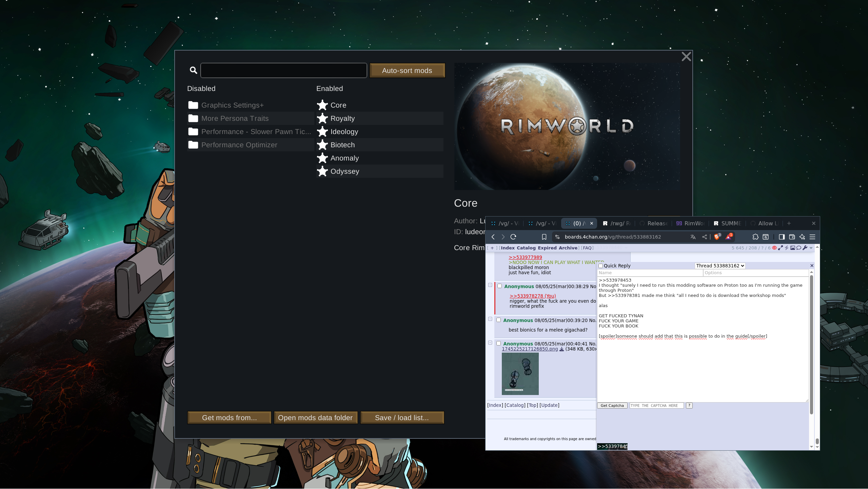Click the >>533977989 quote link

pos(525,257)
